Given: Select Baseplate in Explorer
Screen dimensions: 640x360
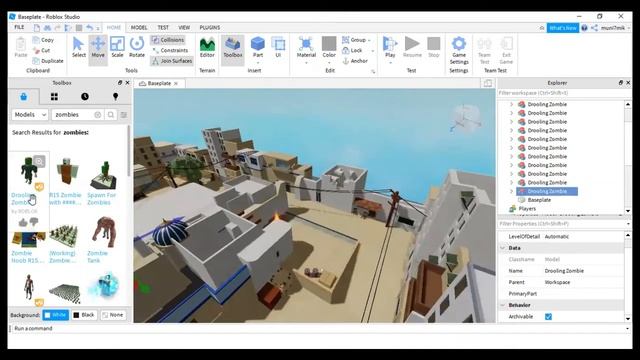Looking at the screenshot, I should point(539,200).
